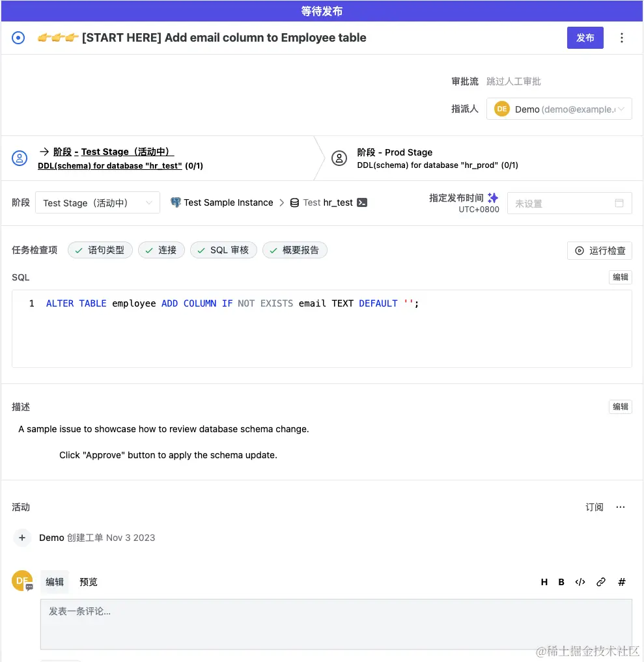
Task: Click the 语句类型 check badge
Action: point(100,250)
